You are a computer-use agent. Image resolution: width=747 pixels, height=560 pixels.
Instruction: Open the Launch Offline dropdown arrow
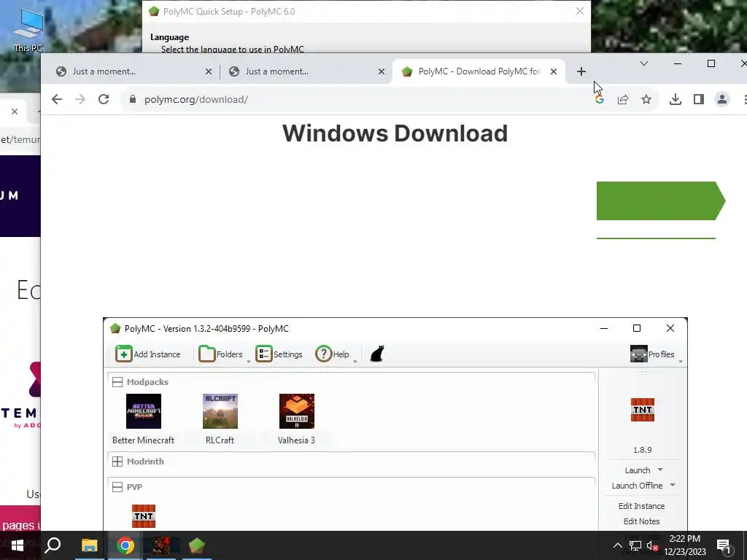(x=673, y=485)
